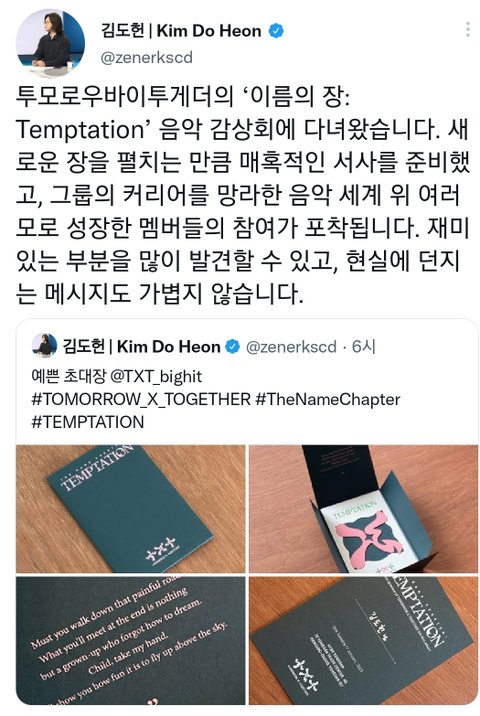The height and width of the screenshot is (716, 480).
Task: Open the @zenerkscd handle under the main name
Action: [146, 58]
